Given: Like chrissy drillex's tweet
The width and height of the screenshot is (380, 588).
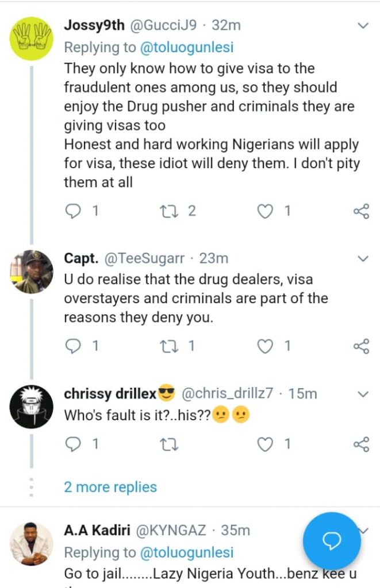Looking at the screenshot, I should coord(264,444).
